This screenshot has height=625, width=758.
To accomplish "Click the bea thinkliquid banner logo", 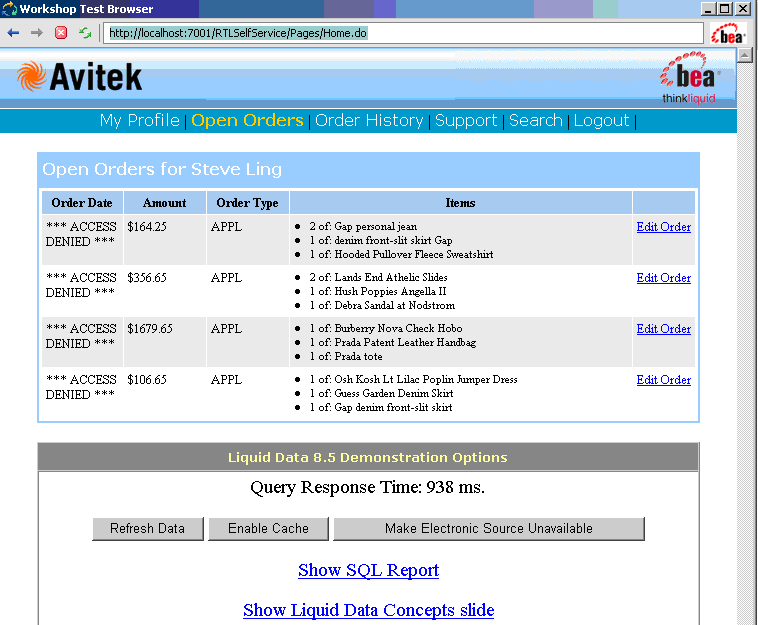I will point(689,77).
